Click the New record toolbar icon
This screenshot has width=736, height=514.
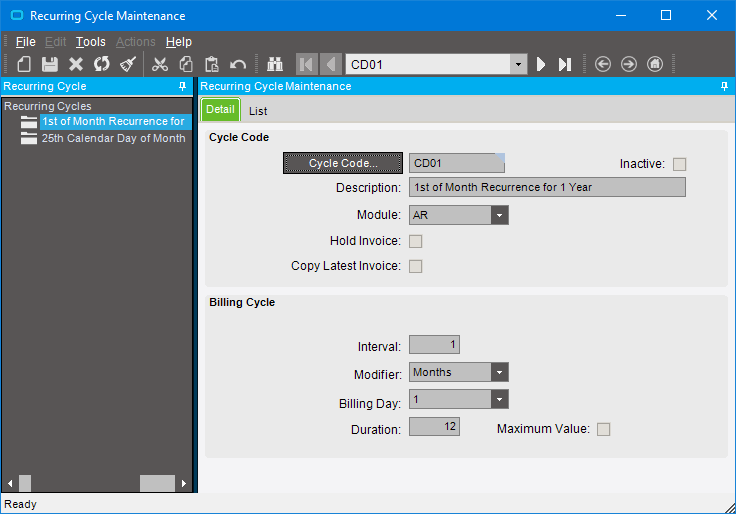(x=24, y=64)
